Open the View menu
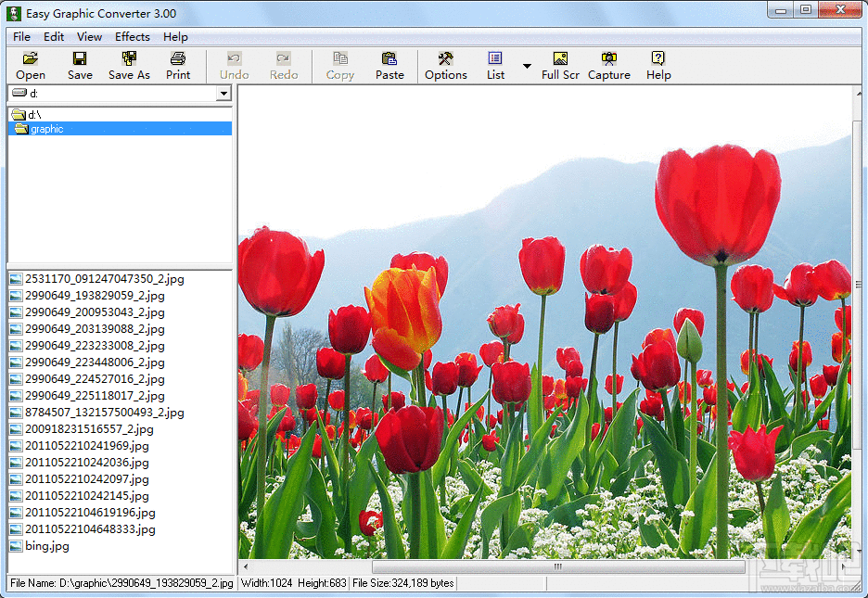Image resolution: width=868 pixels, height=598 pixels. [x=89, y=37]
